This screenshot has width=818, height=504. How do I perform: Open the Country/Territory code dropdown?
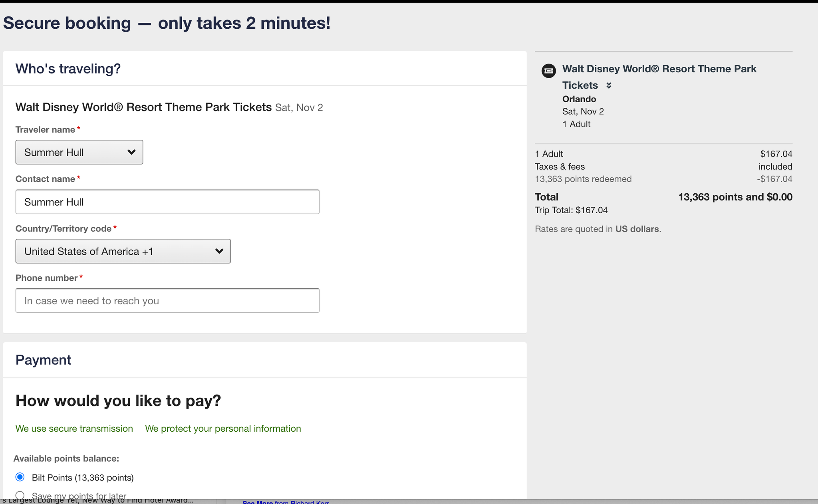(123, 251)
